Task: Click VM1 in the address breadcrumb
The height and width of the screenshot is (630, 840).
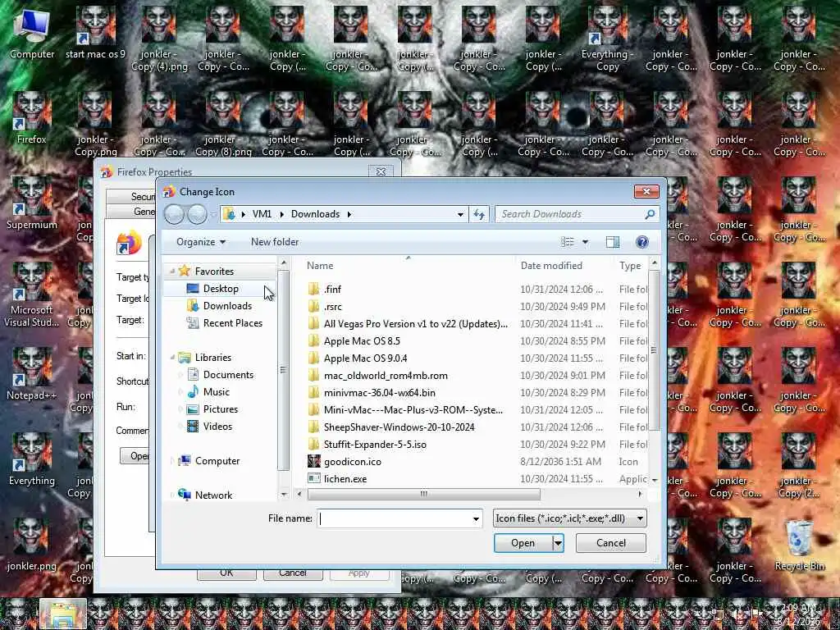Action: pyautogui.click(x=262, y=214)
